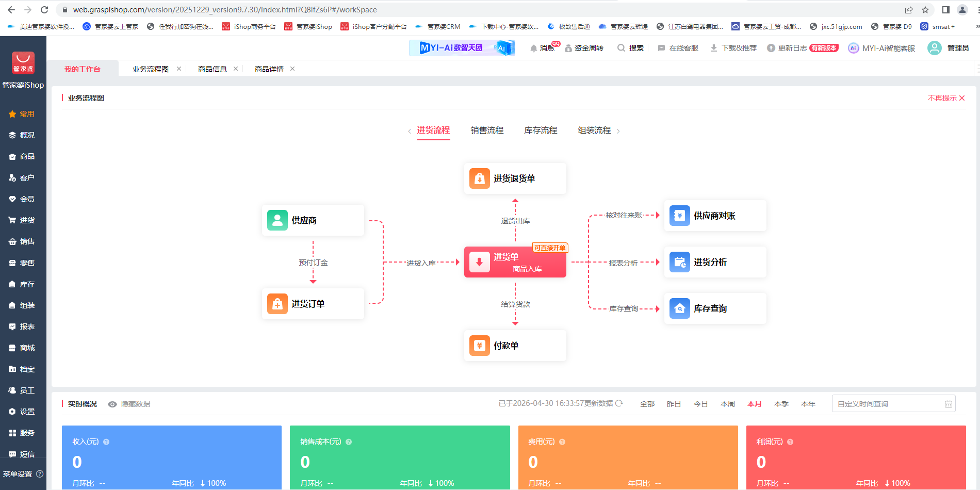Open 服务 in the sidebar

tap(23, 433)
